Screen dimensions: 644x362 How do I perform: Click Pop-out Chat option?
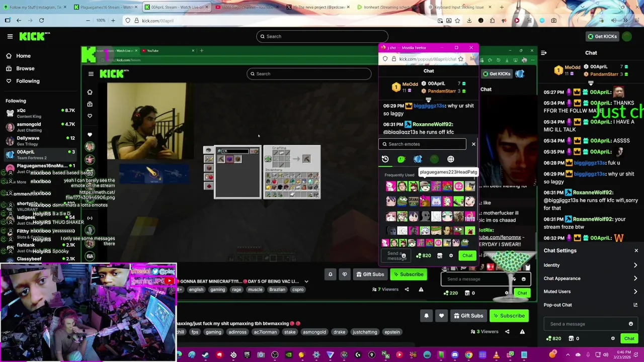(591, 305)
